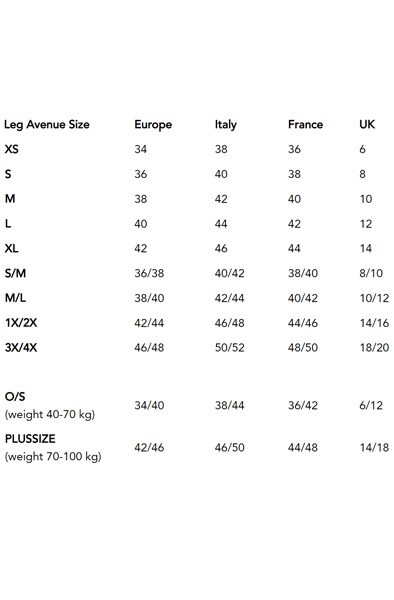Select the M/L size row label

point(15,298)
